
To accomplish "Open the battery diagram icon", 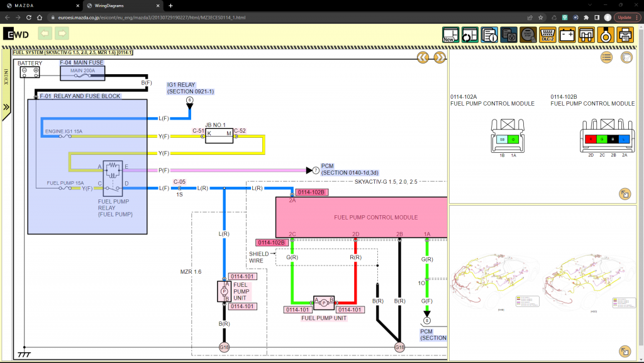I will [567, 35].
